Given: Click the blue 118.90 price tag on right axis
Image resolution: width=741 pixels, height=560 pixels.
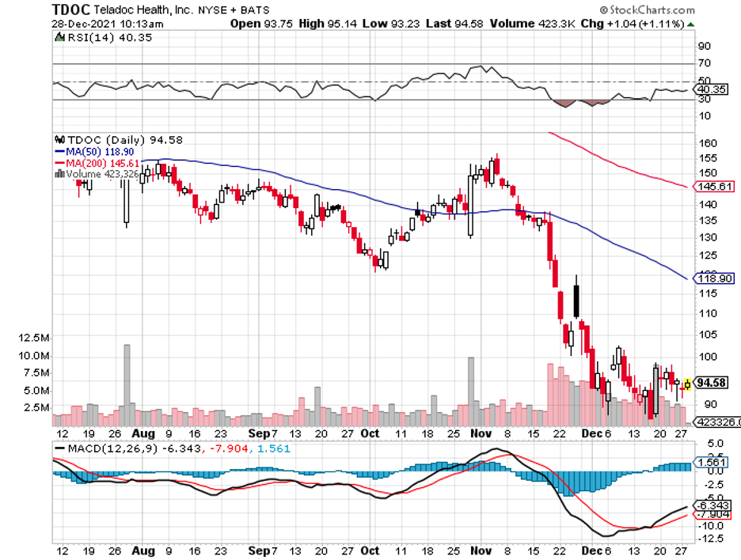Looking at the screenshot, I should [x=714, y=278].
